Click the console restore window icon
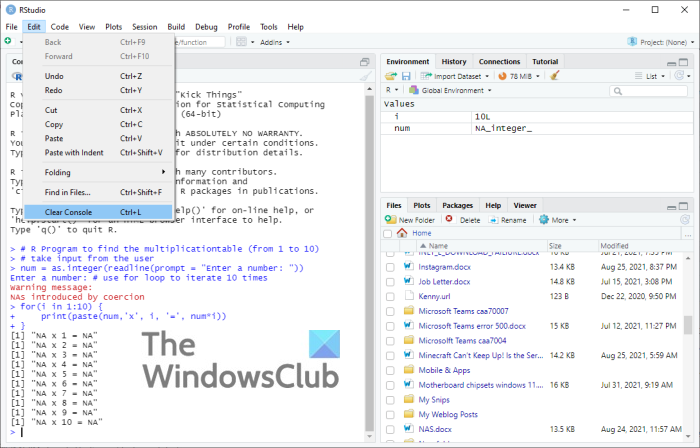Viewport: 700px width, 448px height. coord(364,62)
